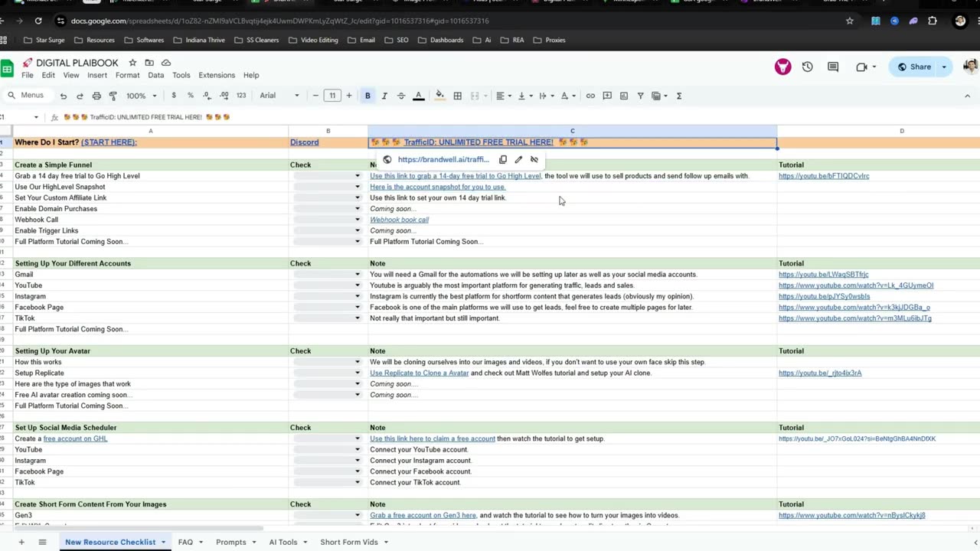
Task: Add a comment via toolbar icon
Action: (607, 96)
